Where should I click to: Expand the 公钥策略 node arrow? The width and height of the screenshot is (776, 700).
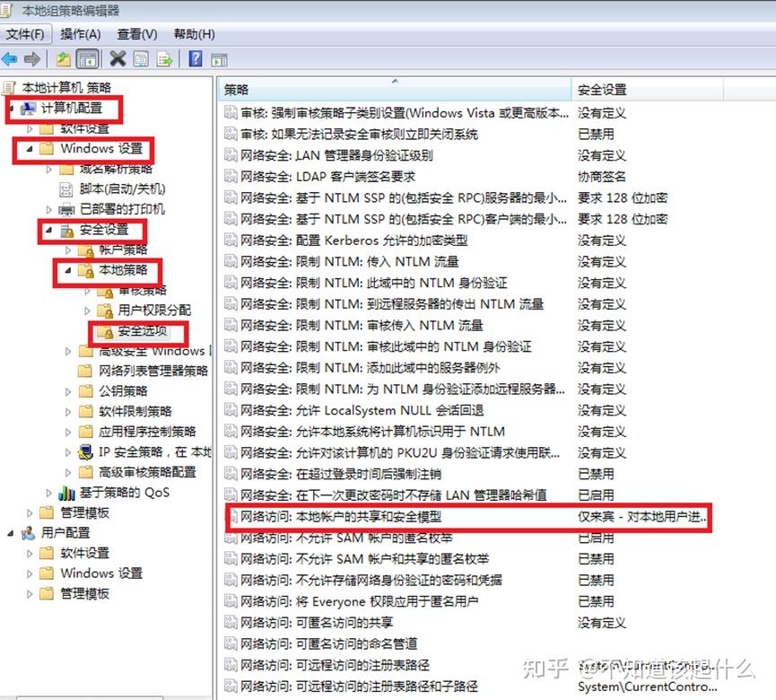(x=68, y=391)
